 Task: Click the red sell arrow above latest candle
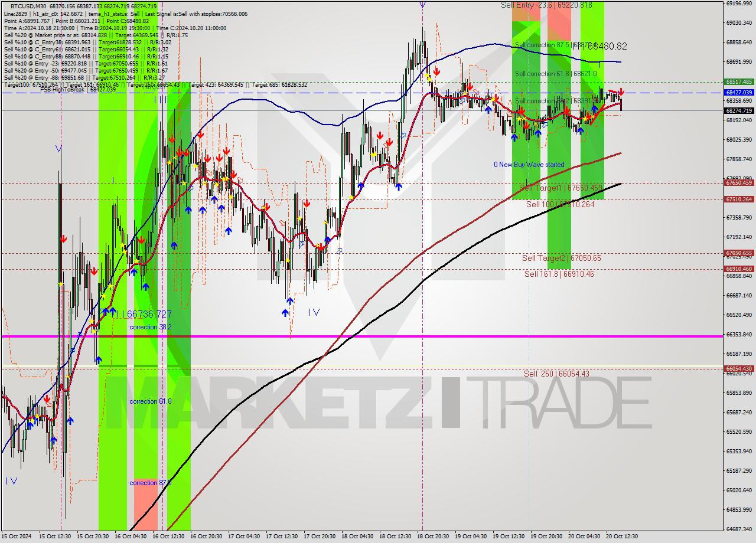621,91
